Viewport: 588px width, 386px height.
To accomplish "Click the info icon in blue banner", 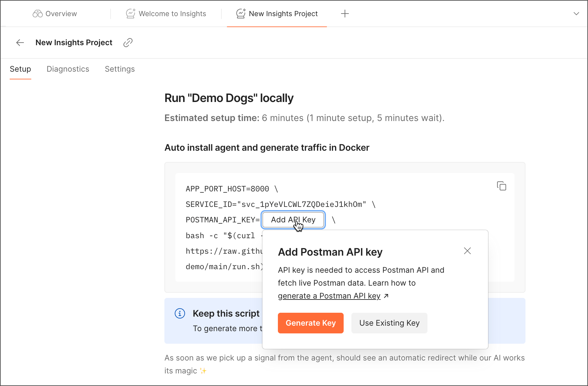I will point(180,313).
